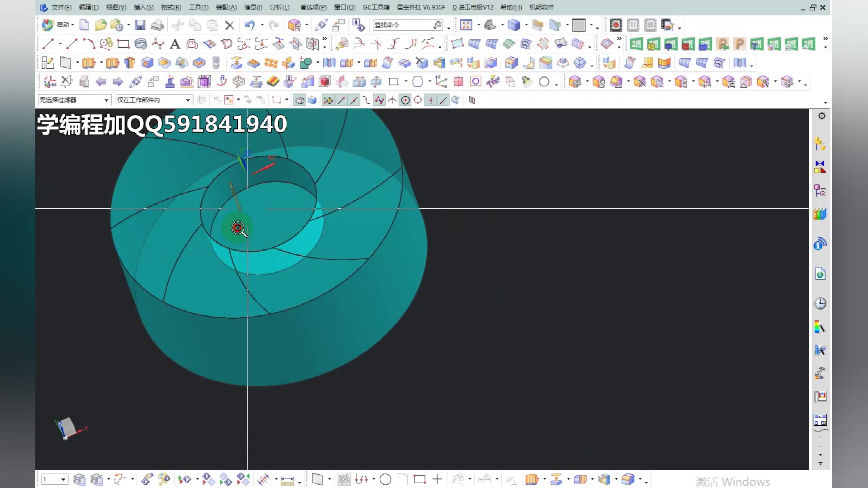Open the 插入(S) menu
This screenshot has height=488, width=868.
(x=143, y=7)
